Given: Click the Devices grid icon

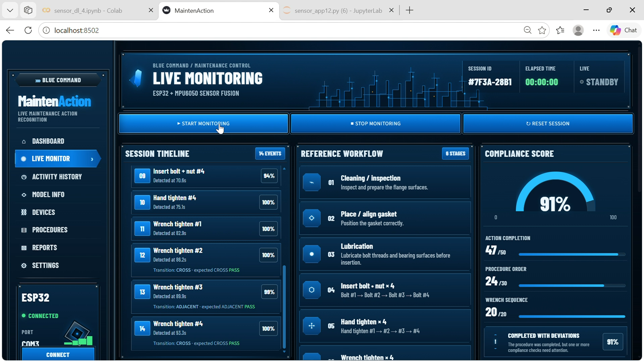Looking at the screenshot, I should click(24, 213).
